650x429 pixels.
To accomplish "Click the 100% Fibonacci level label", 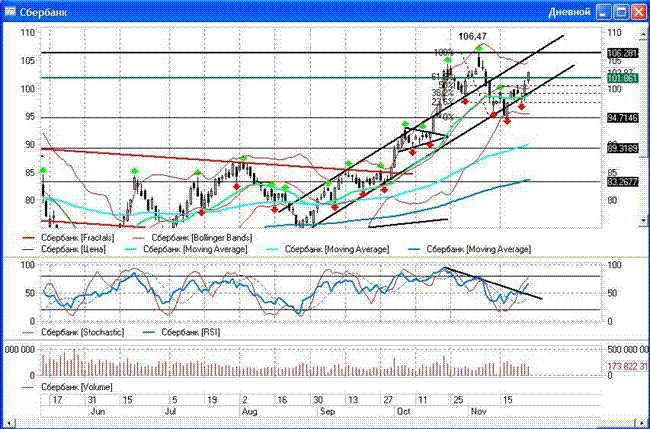I will [x=444, y=53].
